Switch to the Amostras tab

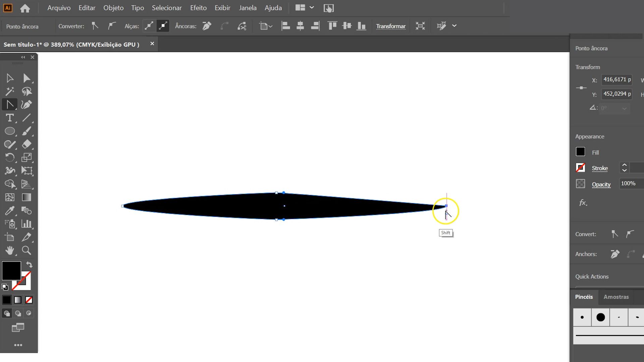[x=616, y=297]
